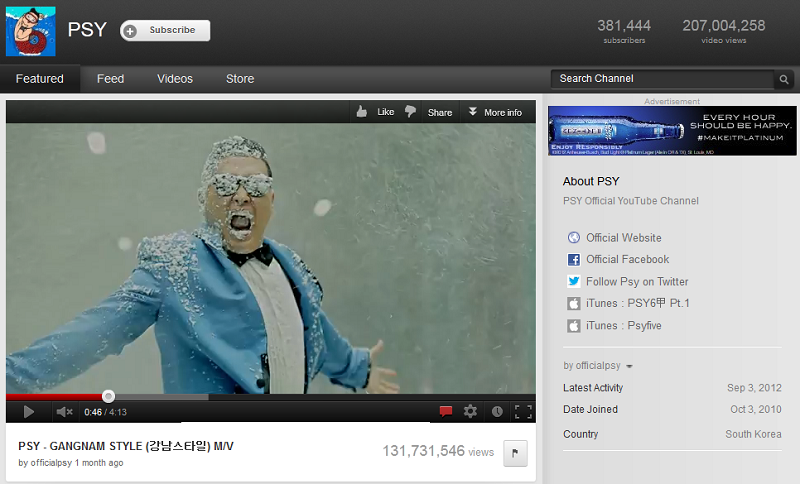800x484 pixels.
Task: Subscribe to the PSY channel
Action: click(165, 31)
